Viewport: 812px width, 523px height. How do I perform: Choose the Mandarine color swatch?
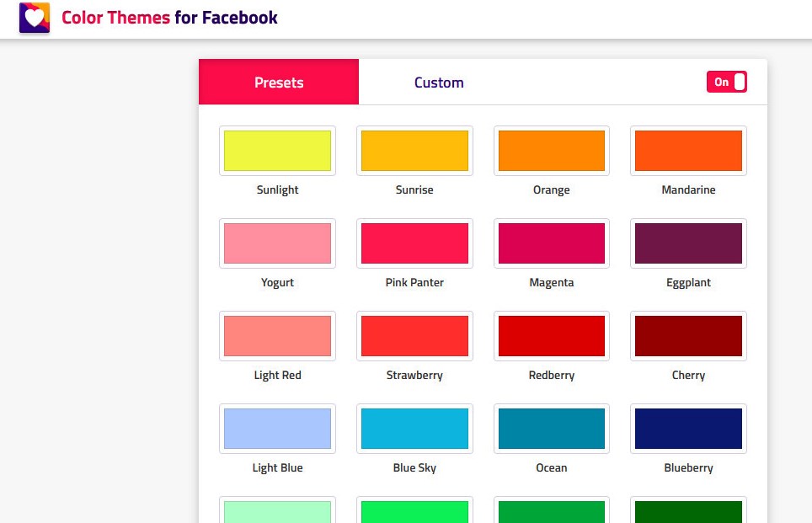[688, 150]
